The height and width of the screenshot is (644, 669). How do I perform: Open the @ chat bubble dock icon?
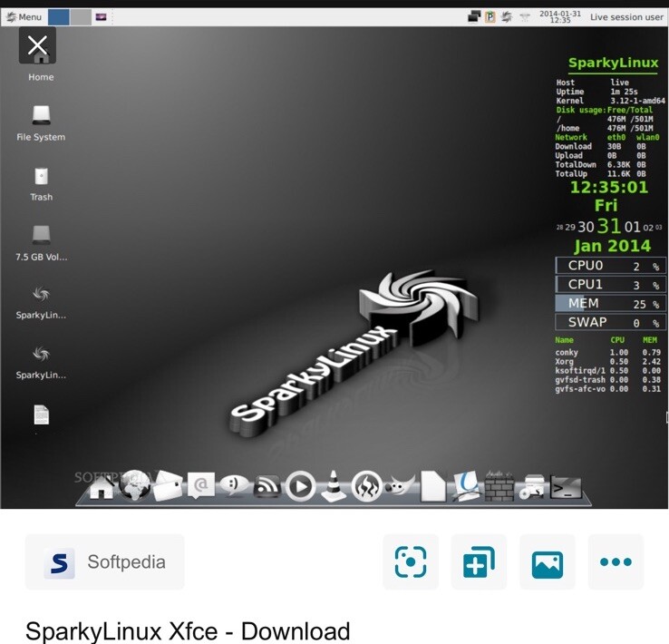200,485
